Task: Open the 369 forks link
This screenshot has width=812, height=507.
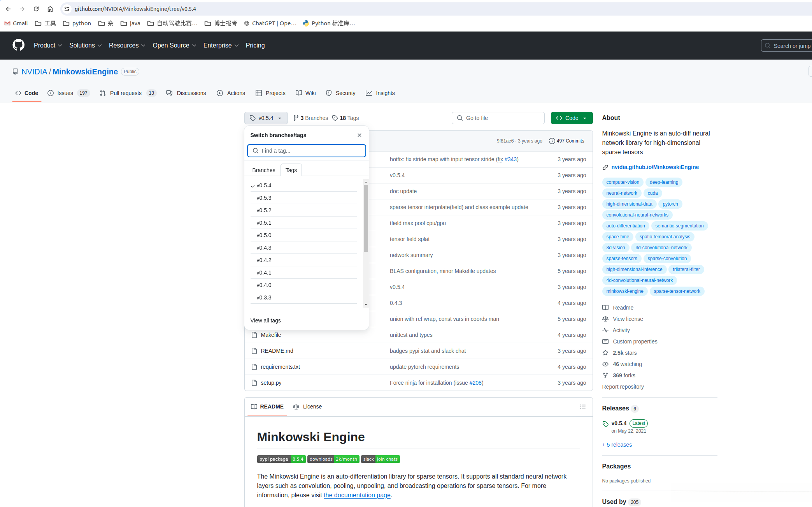Action: [624, 375]
